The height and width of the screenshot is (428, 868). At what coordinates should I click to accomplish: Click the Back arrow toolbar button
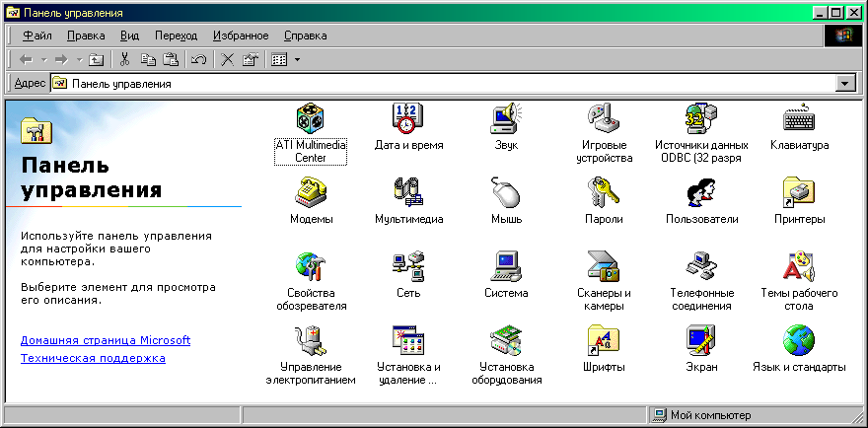tap(26, 59)
